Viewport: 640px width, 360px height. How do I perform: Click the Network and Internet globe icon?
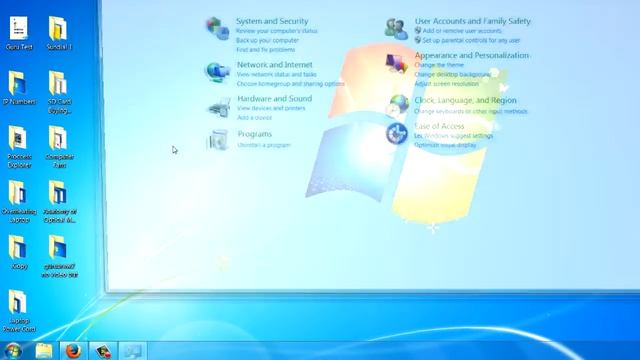(217, 73)
